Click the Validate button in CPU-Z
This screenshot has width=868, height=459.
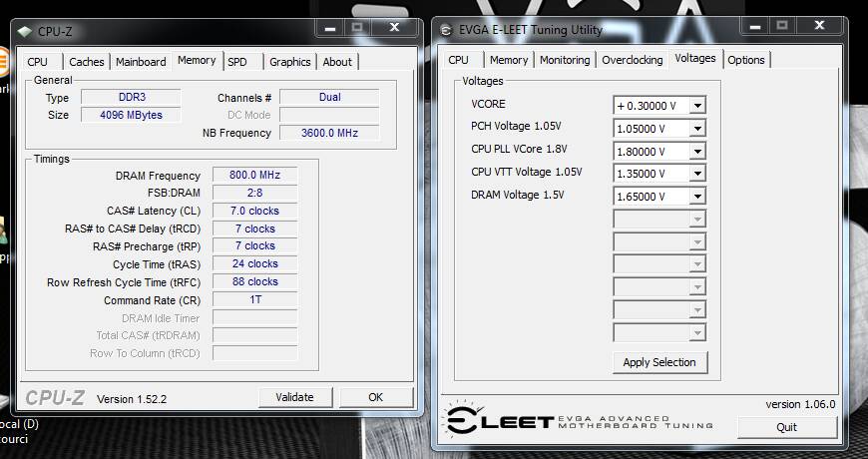[294, 397]
